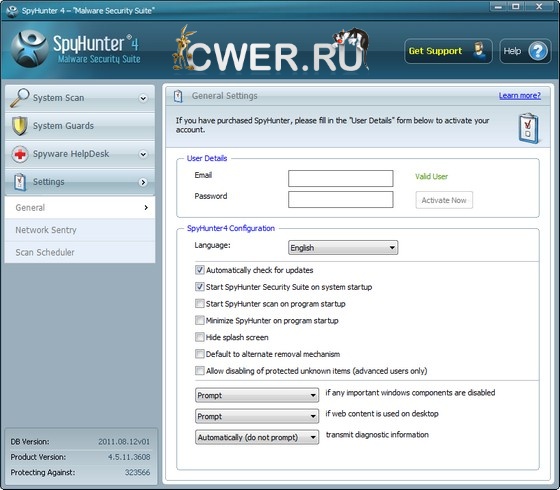Viewport: 560px width, 490px height.
Task: Enable Allow disabling of protected unknown items
Action: [200, 371]
